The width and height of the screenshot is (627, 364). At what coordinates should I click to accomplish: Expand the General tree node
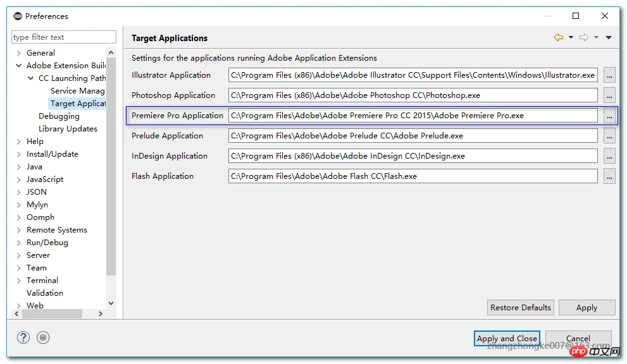[18, 52]
